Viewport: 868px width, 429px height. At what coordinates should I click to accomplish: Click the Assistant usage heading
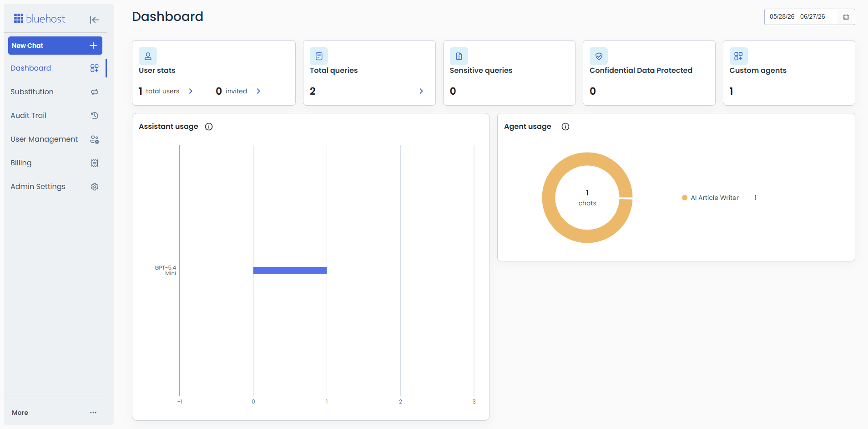pos(168,127)
